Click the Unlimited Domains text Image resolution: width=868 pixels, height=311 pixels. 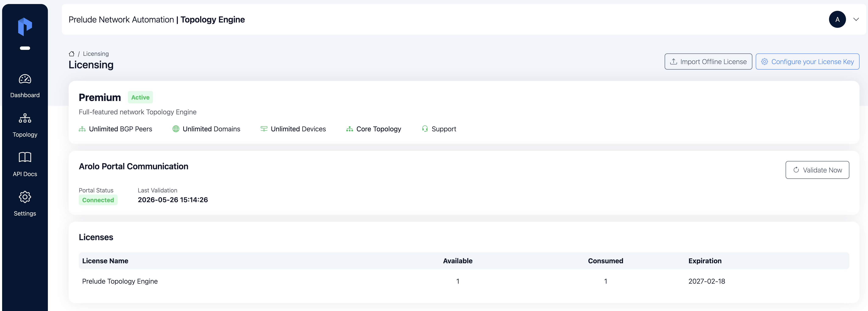coord(211,129)
